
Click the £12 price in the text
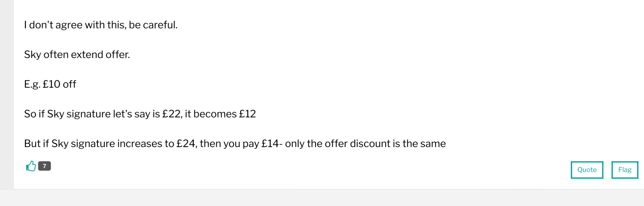[247, 114]
